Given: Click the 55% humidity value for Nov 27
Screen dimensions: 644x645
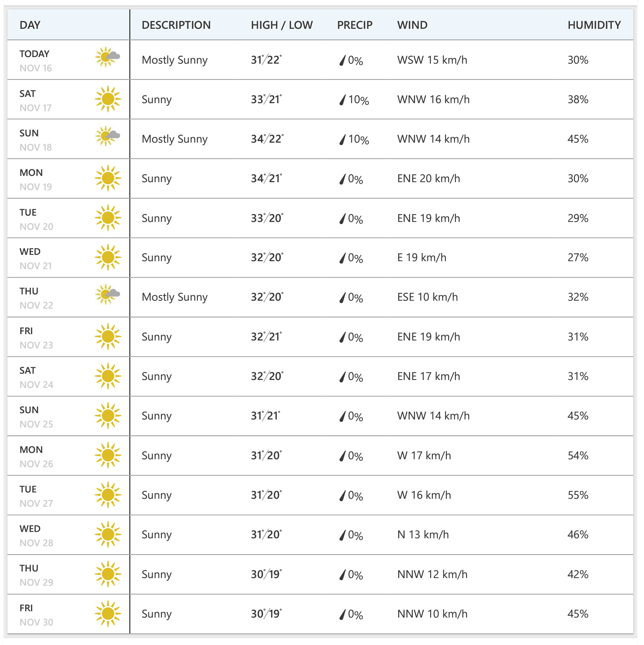Looking at the screenshot, I should (578, 495).
